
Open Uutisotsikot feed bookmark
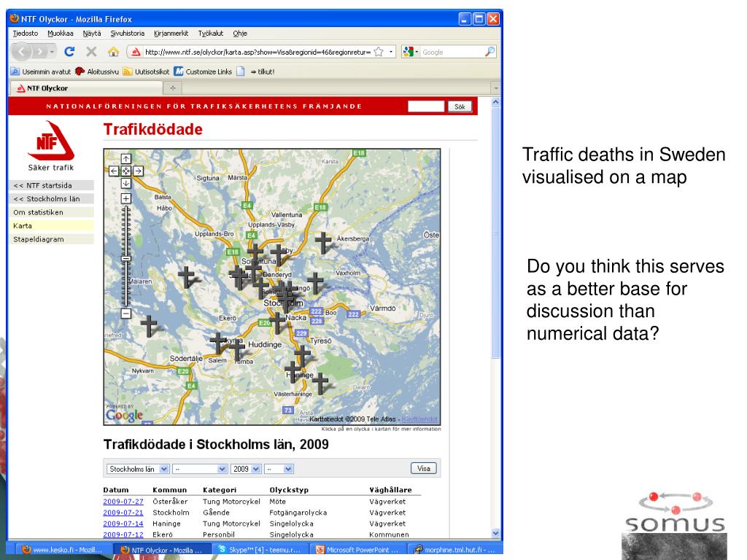146,72
